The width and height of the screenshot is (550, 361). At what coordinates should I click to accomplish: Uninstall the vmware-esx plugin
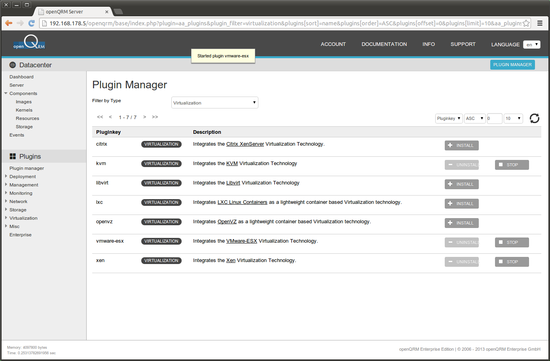[462, 242]
